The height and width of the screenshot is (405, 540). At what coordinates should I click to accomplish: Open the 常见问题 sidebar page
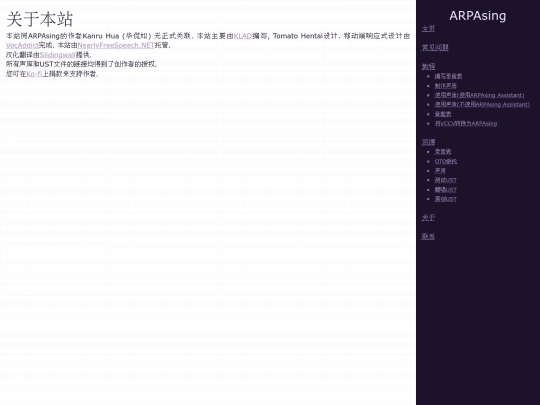[x=435, y=48]
